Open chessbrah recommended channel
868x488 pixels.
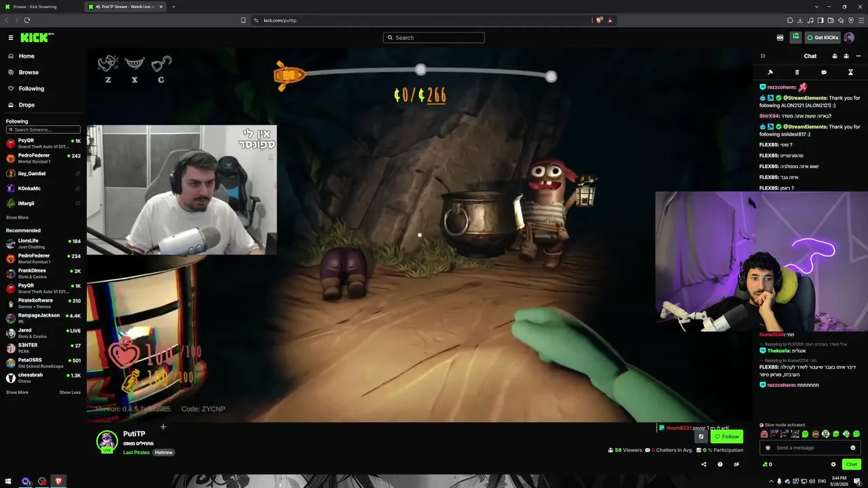pos(43,378)
